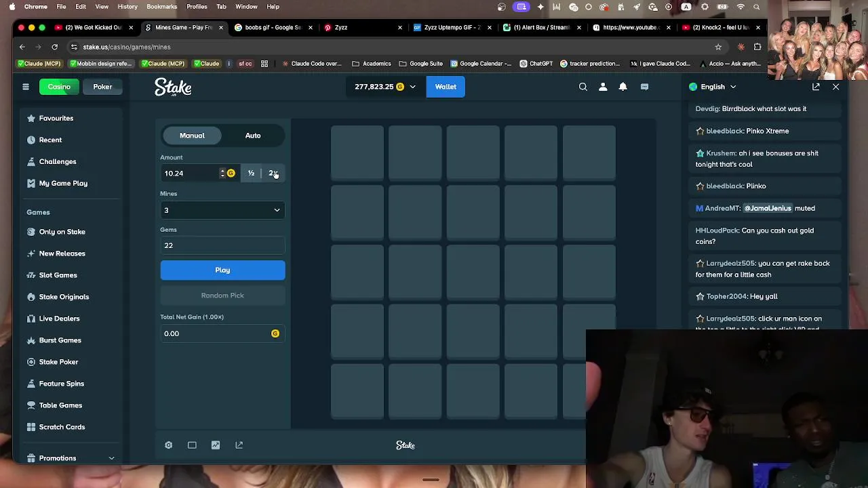Open the Chrome Bookmarks menu
The image size is (868, 488).
click(x=161, y=7)
